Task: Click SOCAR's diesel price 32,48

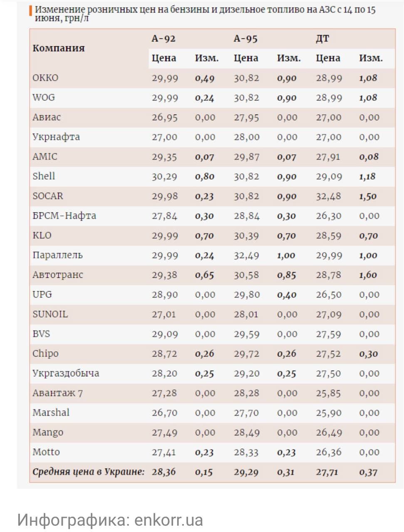Action: [x=329, y=196]
